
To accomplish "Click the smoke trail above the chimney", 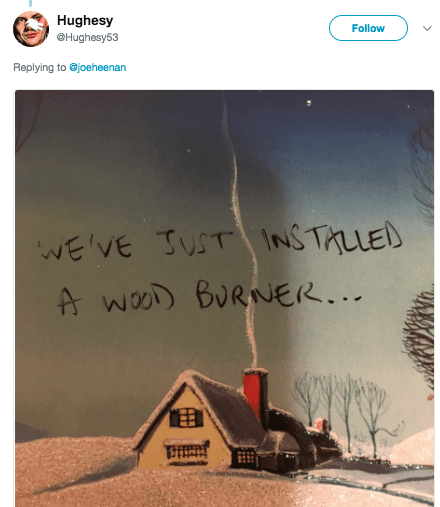I will (241, 233).
